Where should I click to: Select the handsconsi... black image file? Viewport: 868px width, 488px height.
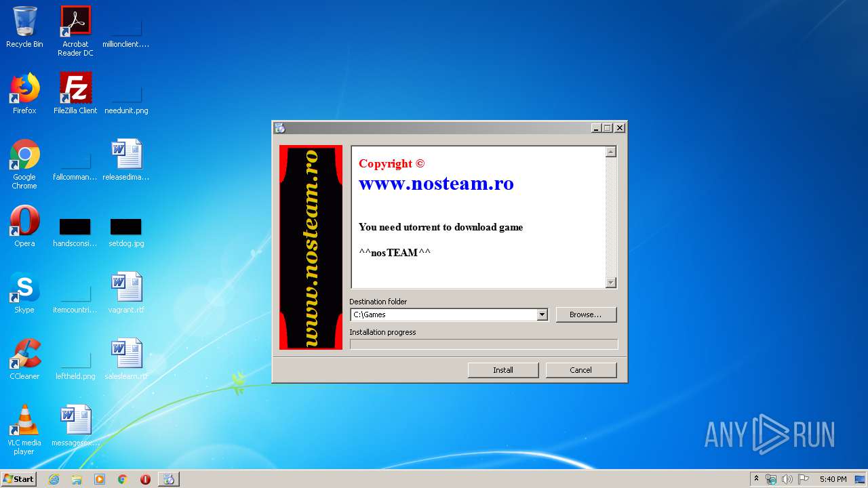coord(75,226)
